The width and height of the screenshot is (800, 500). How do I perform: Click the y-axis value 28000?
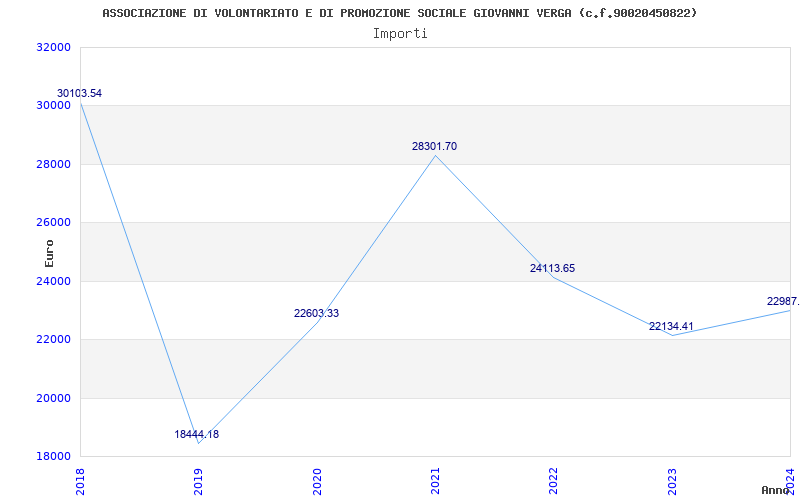pos(53,164)
